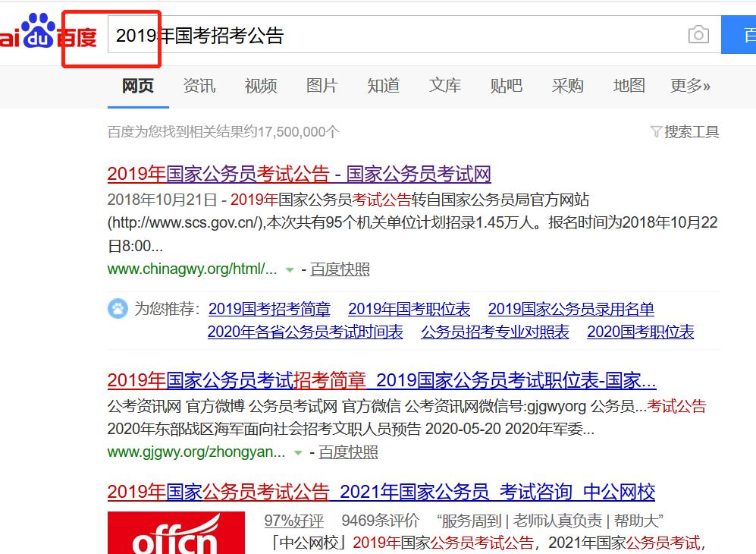Click the 2019年国考职位表 recommended link
Image resolution: width=756 pixels, height=554 pixels.
pos(409,309)
